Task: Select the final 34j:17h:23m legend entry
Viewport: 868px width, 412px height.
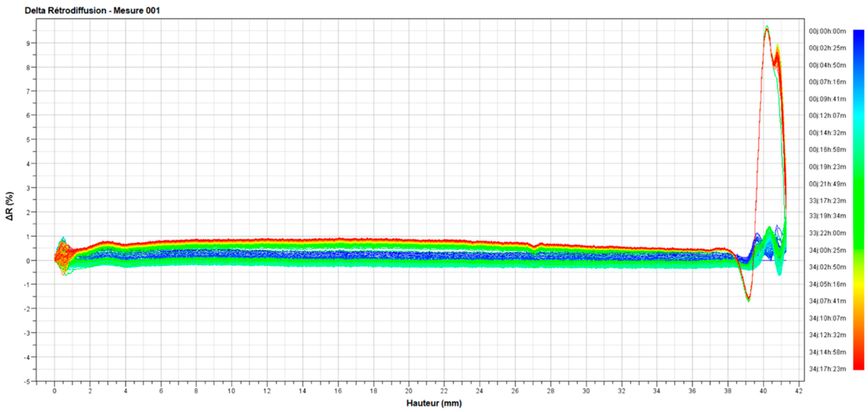Action: 827,369
